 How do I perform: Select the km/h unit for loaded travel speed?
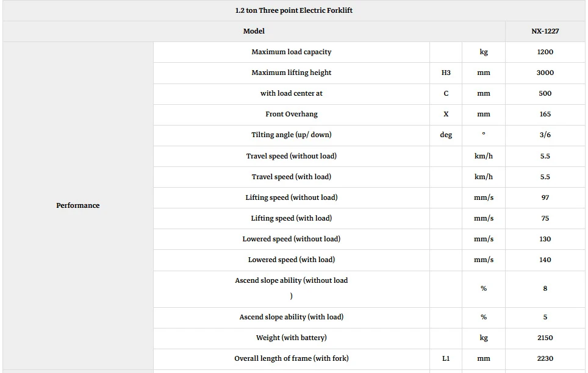483,177
